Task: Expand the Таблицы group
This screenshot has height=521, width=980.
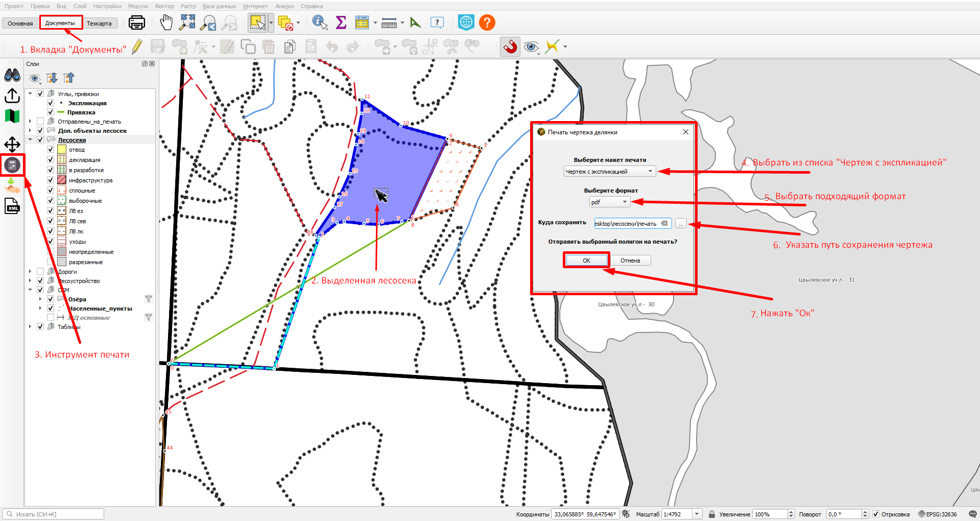Action: coord(30,327)
